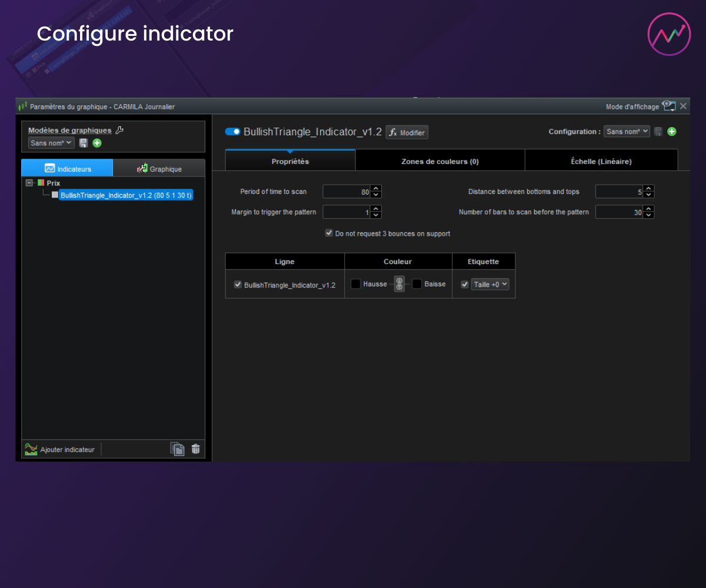Delete indicator using trash icon
The width and height of the screenshot is (706, 588).
pos(195,449)
